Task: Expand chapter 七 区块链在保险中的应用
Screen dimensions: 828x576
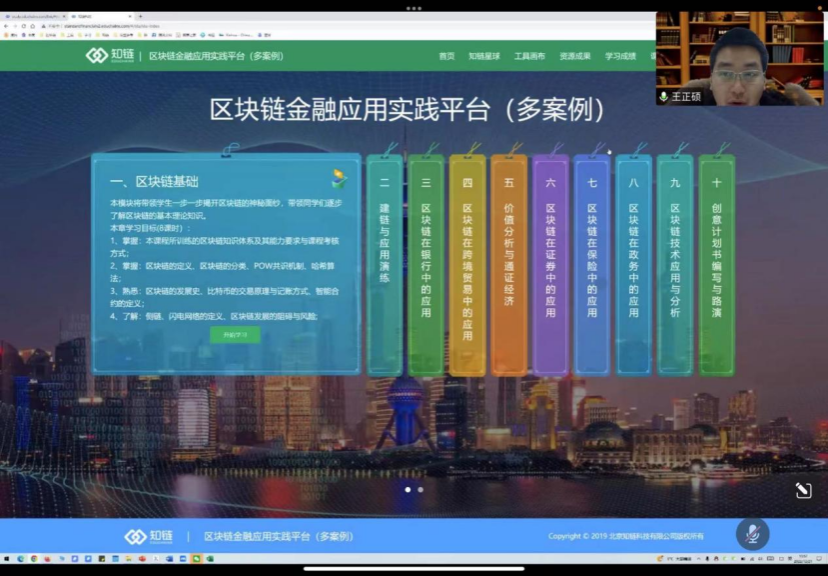Action: (x=592, y=265)
